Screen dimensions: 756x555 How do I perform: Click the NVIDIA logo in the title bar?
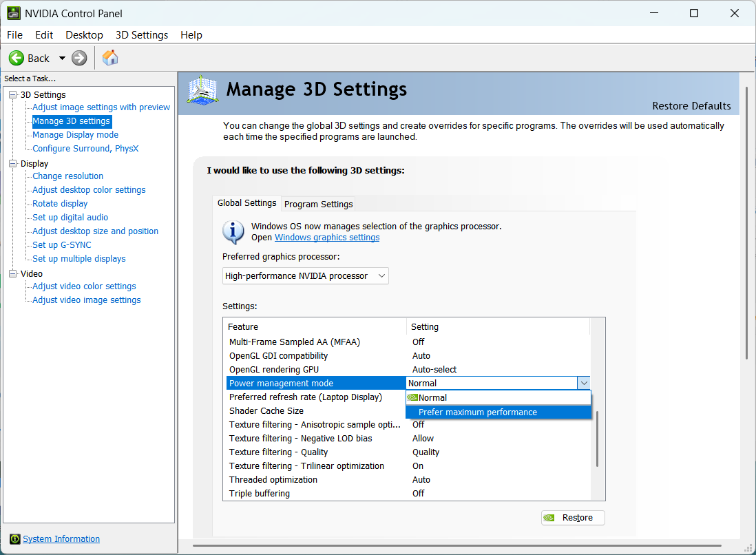point(14,12)
